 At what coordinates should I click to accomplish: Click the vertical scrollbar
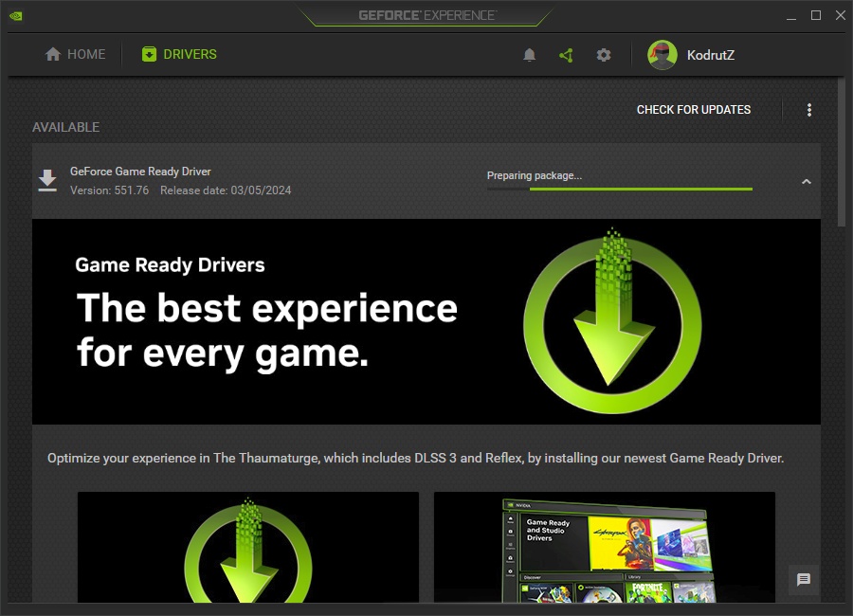pyautogui.click(x=842, y=152)
